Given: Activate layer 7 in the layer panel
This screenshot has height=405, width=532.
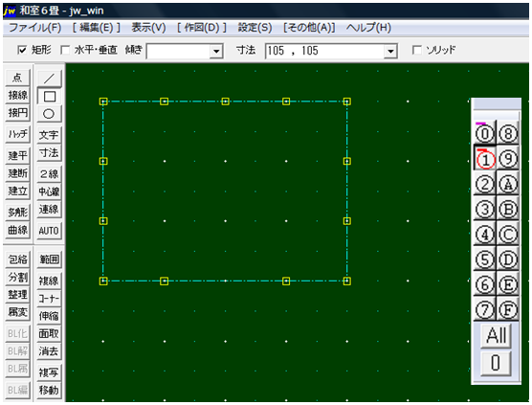Looking at the screenshot, I should point(484,309).
